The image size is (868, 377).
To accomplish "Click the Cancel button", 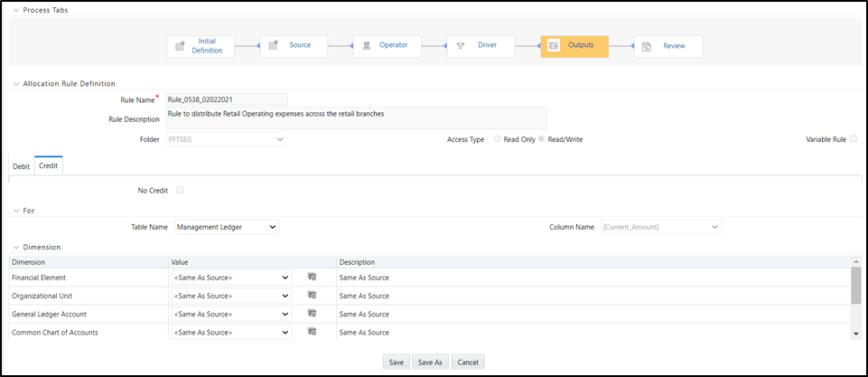I will pos(468,362).
